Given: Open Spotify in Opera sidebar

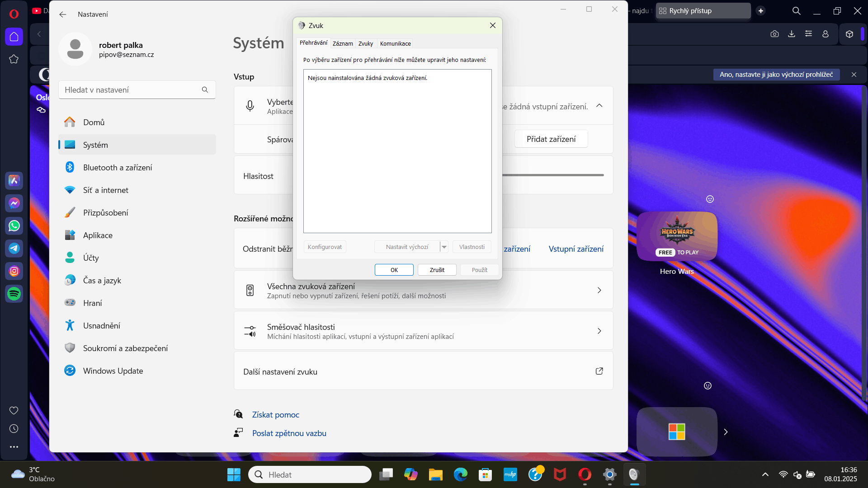Looking at the screenshot, I should [x=14, y=294].
